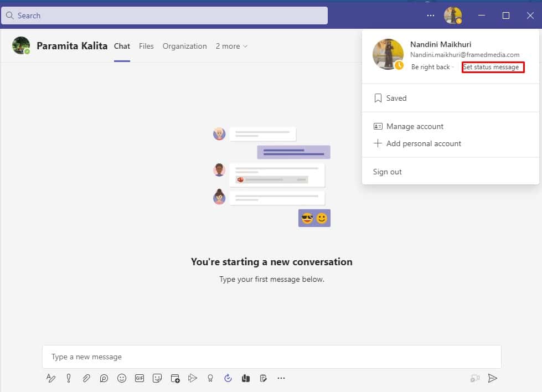
Task: Send the message with the arrow icon
Action: [493, 378]
